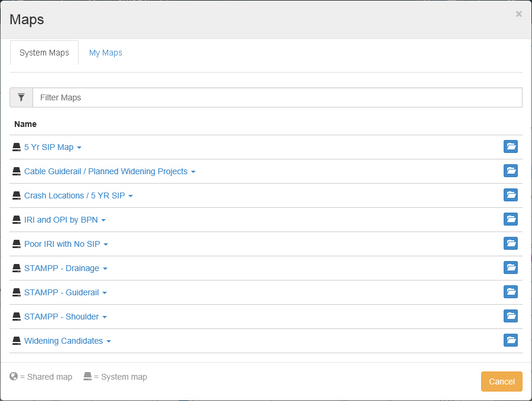Open the 5 Yr SIP Map folder icon
This screenshot has height=401, width=532.
(x=511, y=146)
